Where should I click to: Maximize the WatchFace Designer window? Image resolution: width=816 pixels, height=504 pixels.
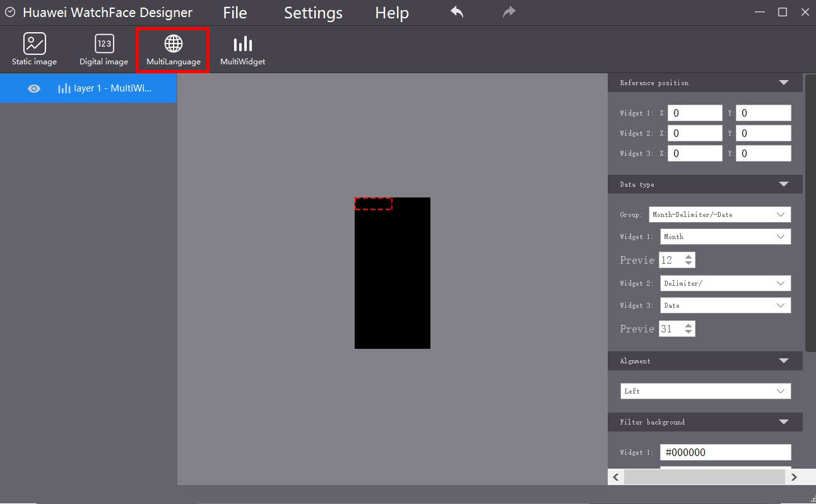pos(783,12)
